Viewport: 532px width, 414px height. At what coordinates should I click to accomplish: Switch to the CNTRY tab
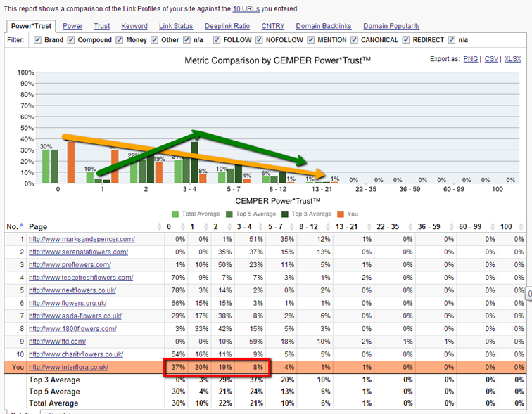(273, 26)
